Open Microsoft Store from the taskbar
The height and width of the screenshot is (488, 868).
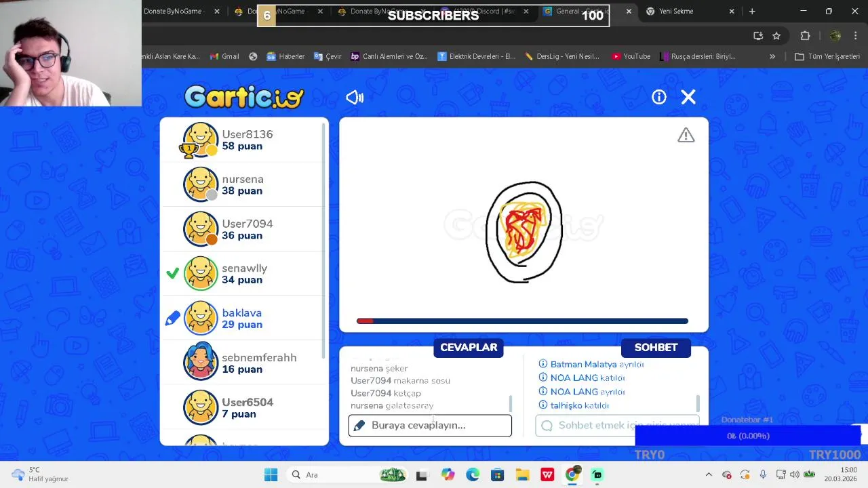click(x=498, y=475)
